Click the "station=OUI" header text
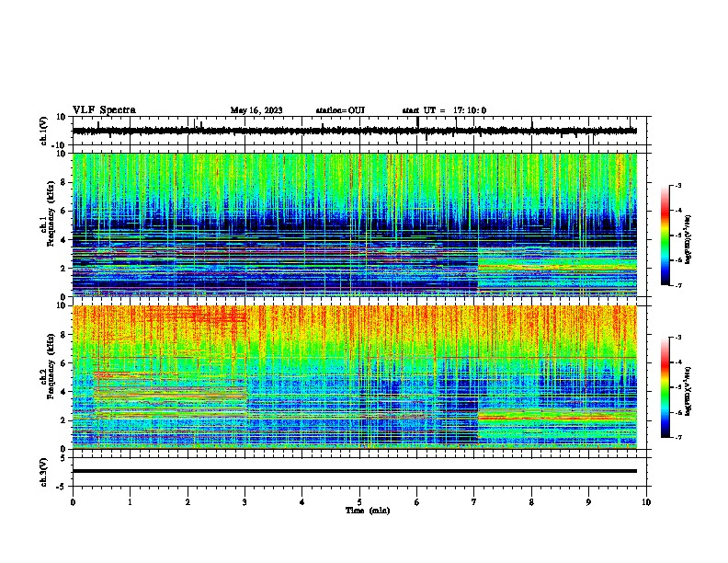Image resolution: width=728 pixels, height=563 pixels. tap(340, 110)
